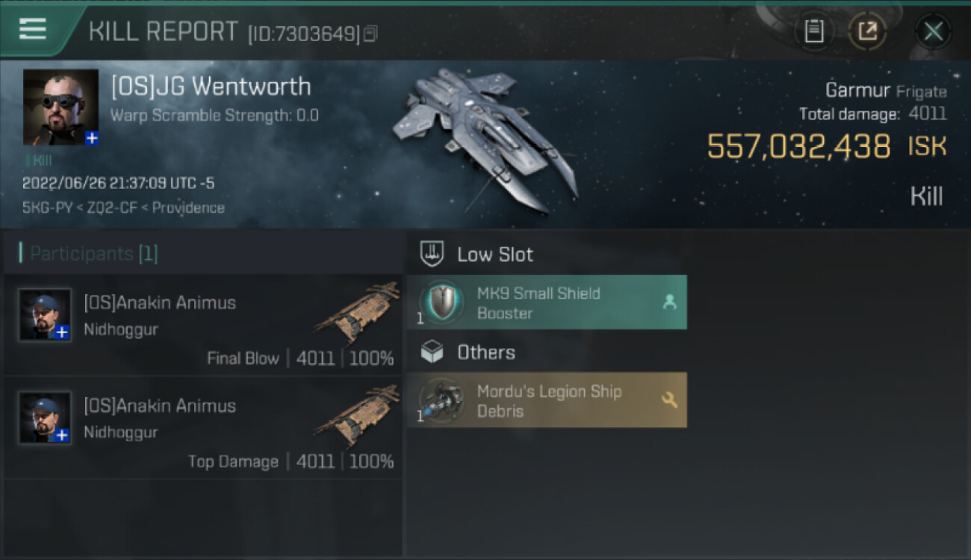Viewport: 971px width, 560px height.
Task: Open the clipboard copy report icon
Action: click(x=814, y=31)
